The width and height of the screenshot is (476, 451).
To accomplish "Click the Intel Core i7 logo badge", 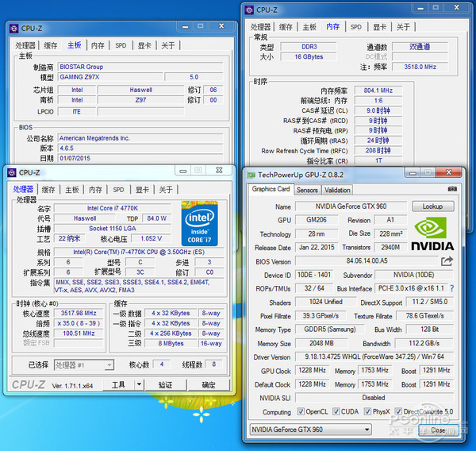I will (199, 223).
